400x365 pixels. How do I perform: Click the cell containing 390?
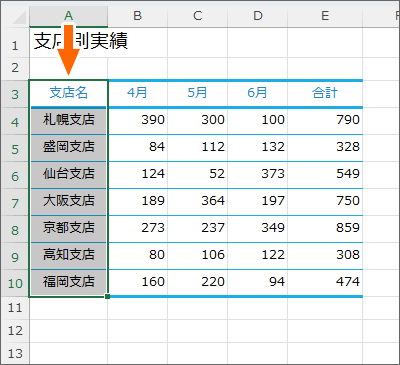coord(138,121)
